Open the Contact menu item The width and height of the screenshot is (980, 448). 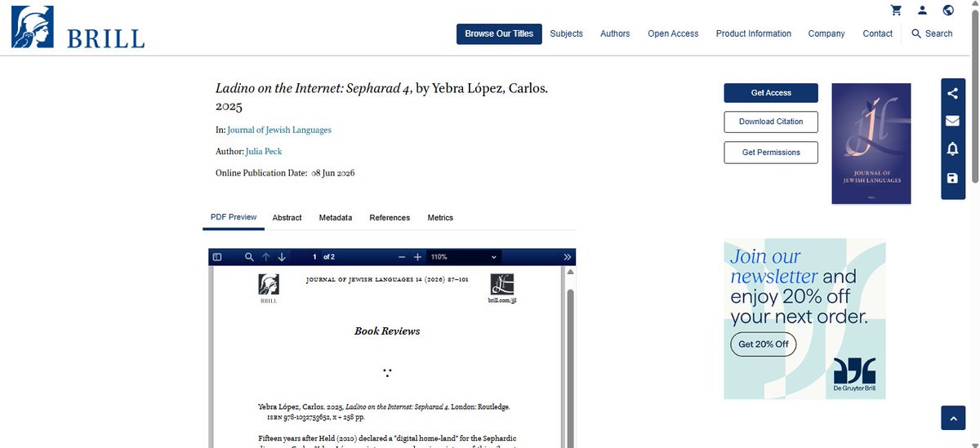pyautogui.click(x=878, y=33)
